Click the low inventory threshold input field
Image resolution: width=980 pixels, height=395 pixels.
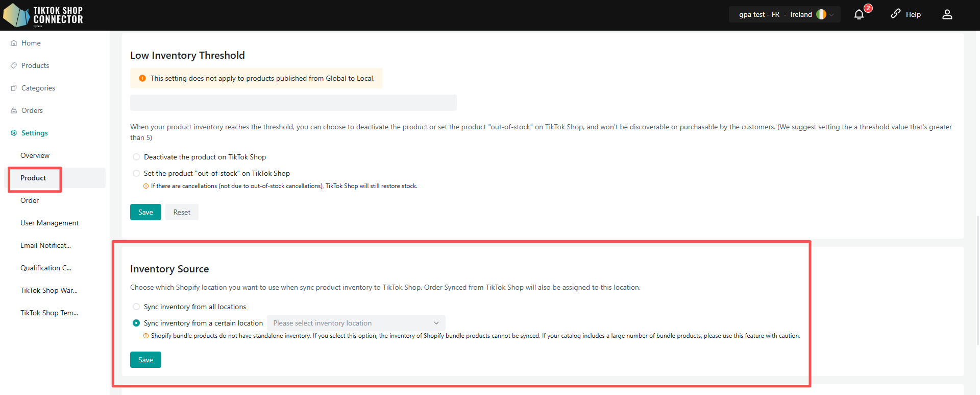pyautogui.click(x=293, y=103)
